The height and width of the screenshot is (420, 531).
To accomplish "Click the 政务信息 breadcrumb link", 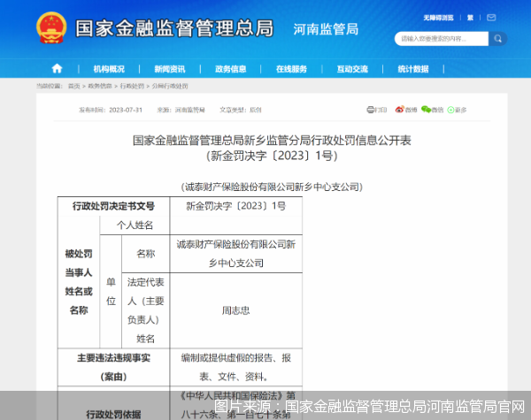I will coord(100,86).
